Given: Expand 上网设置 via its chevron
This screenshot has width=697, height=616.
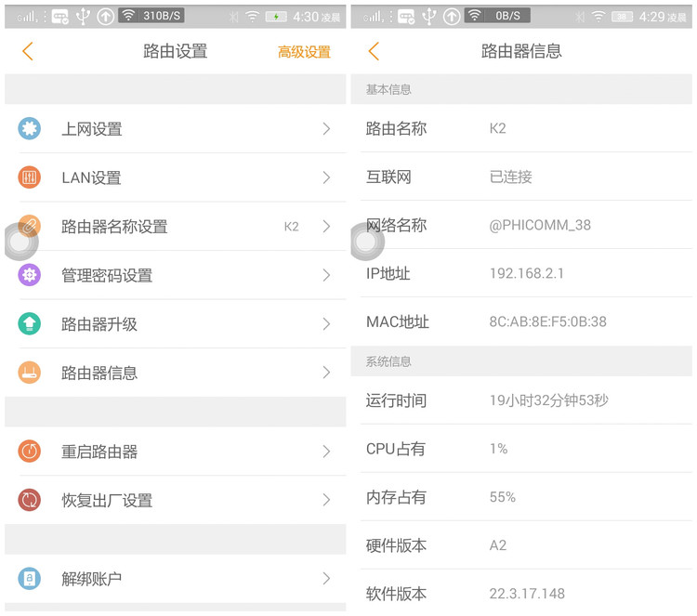Looking at the screenshot, I should [327, 129].
